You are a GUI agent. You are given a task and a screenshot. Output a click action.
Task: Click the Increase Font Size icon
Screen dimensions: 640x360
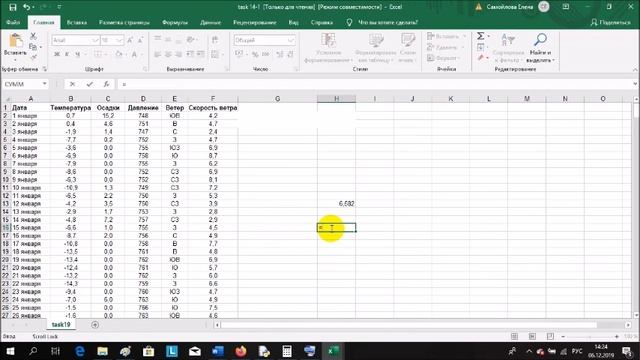130,40
